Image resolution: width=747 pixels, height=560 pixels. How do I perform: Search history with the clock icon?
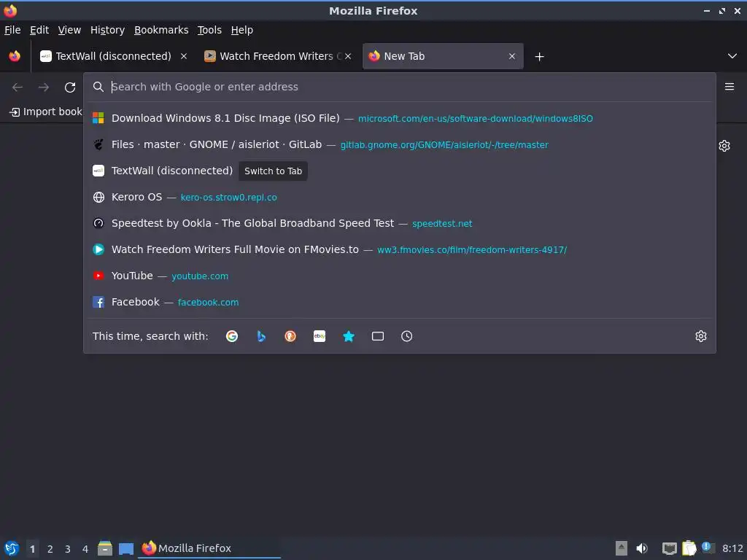pos(407,336)
